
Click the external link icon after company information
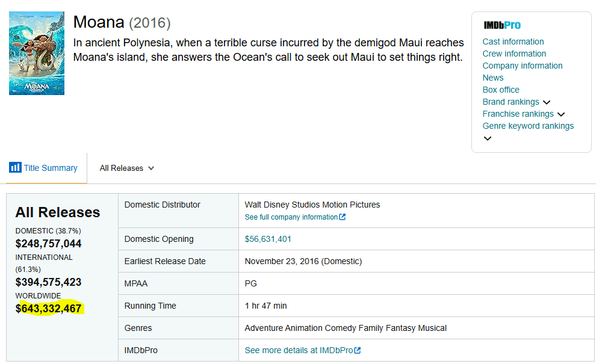click(x=343, y=217)
